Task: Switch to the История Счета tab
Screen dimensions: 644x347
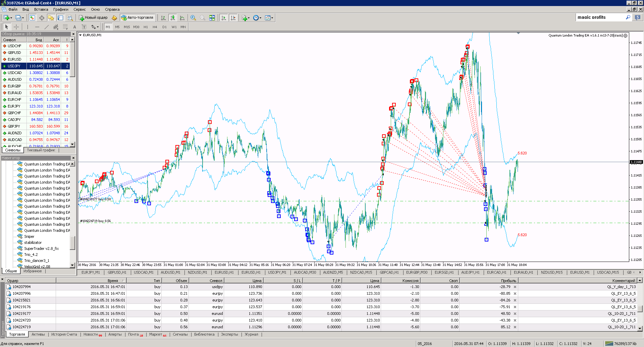Action: tap(64, 334)
